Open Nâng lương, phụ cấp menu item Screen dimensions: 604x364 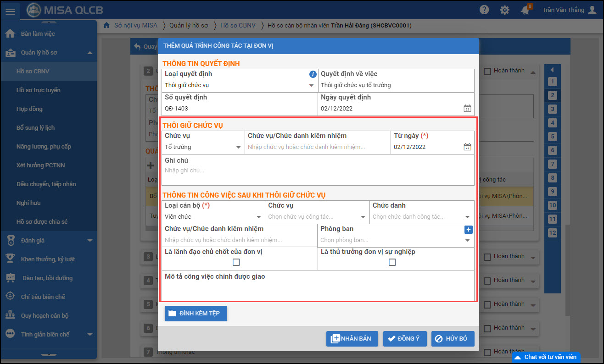point(44,147)
